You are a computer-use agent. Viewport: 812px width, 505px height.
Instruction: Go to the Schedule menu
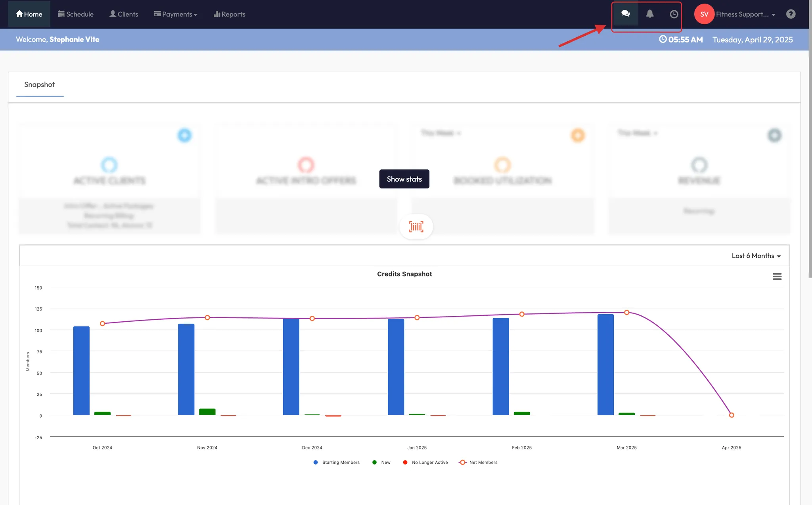click(76, 14)
